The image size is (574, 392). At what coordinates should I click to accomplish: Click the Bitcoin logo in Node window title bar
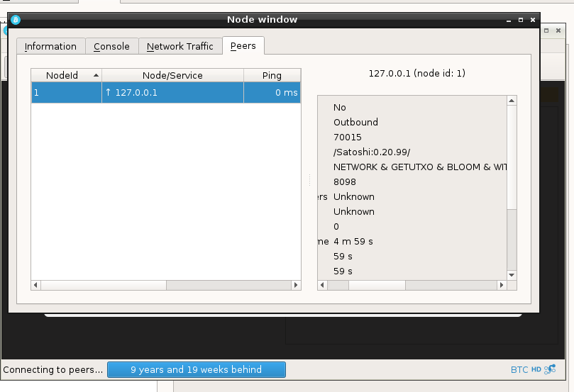pyautogui.click(x=16, y=20)
